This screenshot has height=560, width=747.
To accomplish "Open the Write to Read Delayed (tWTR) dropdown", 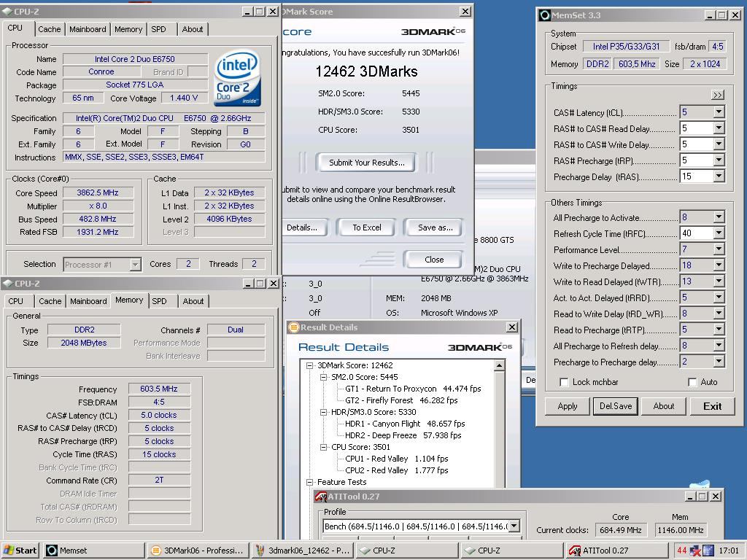I will [x=719, y=281].
